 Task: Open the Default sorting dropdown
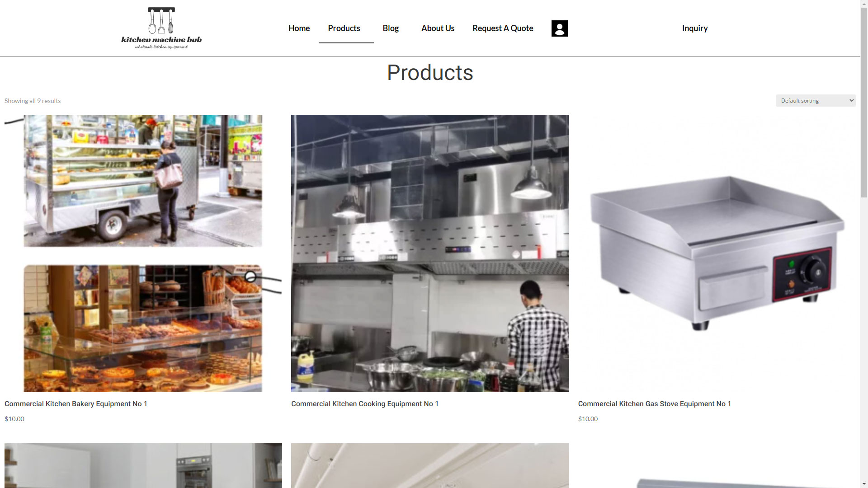click(x=816, y=100)
